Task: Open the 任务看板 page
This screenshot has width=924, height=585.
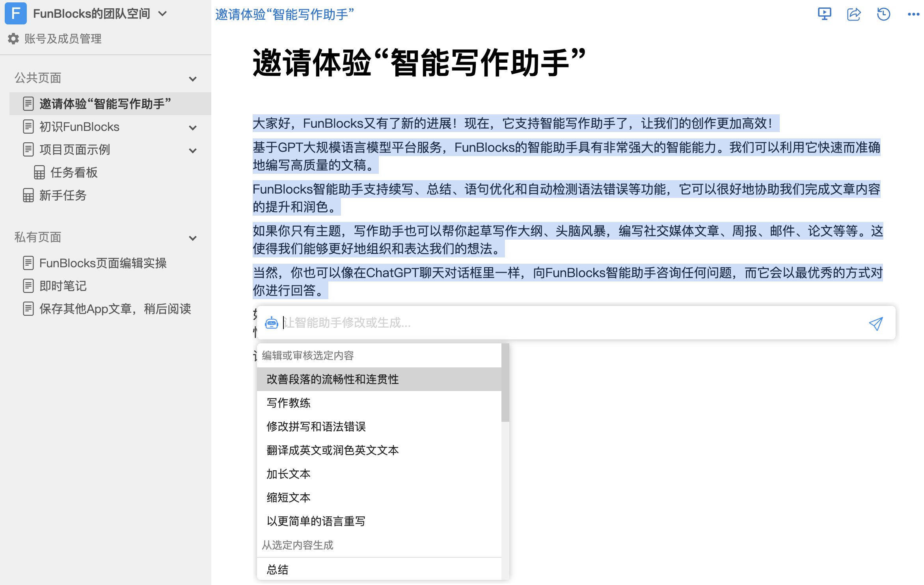Action: click(x=74, y=173)
